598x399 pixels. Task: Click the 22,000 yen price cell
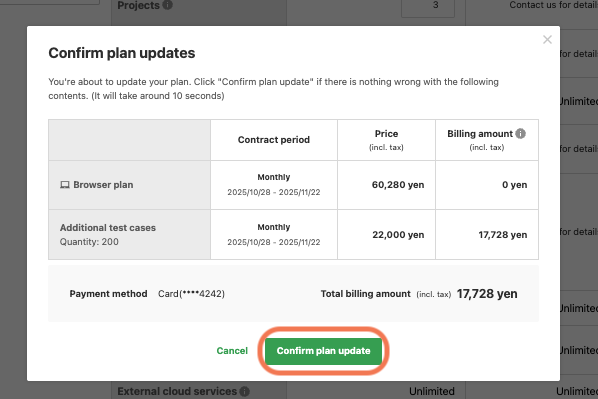pyautogui.click(x=398, y=235)
